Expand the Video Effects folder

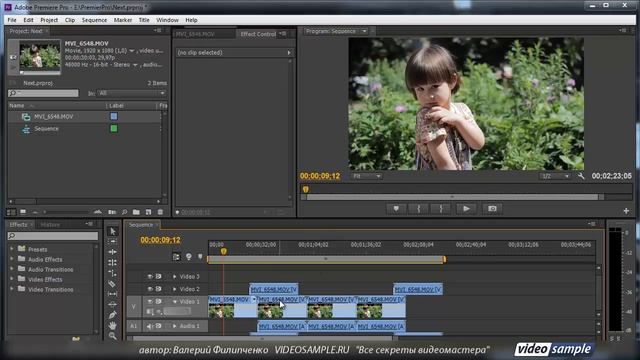[x=12, y=279]
